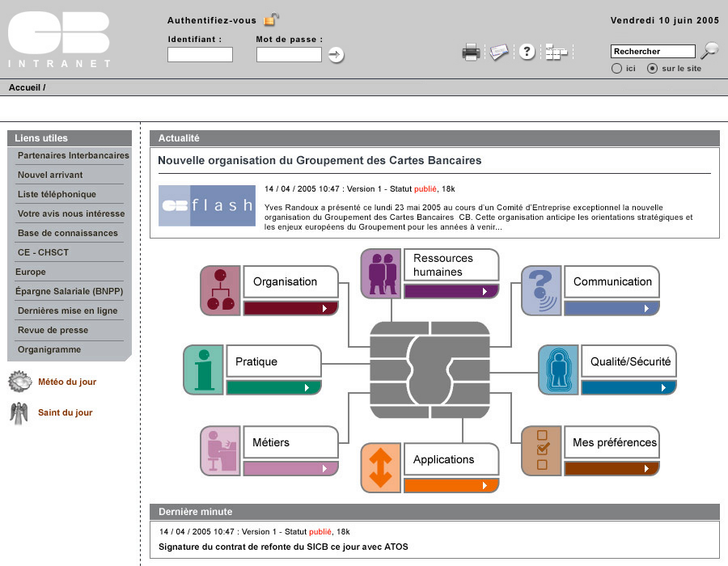Click the Mes préférences label box
Viewport: 728px width, 566px height.
tap(612, 442)
